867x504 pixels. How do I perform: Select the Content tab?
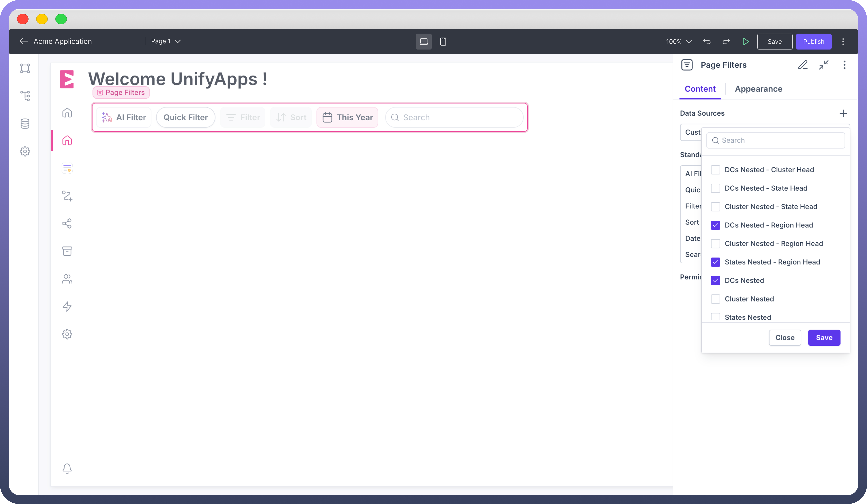click(x=700, y=89)
